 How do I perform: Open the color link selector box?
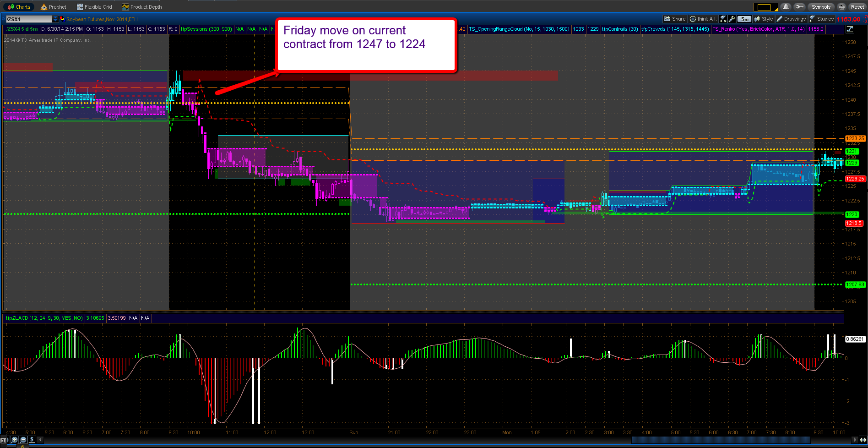(x=766, y=7)
